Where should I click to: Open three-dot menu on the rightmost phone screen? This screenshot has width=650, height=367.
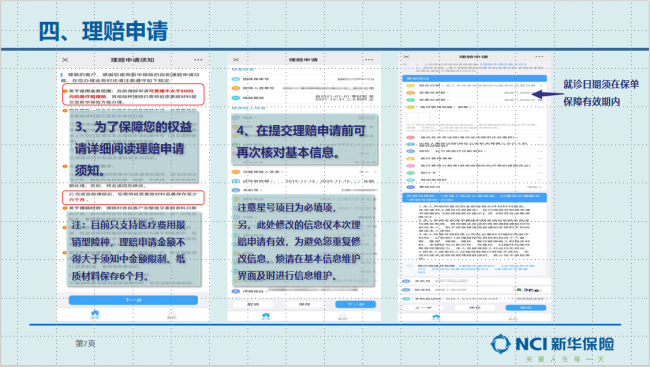tap(539, 56)
